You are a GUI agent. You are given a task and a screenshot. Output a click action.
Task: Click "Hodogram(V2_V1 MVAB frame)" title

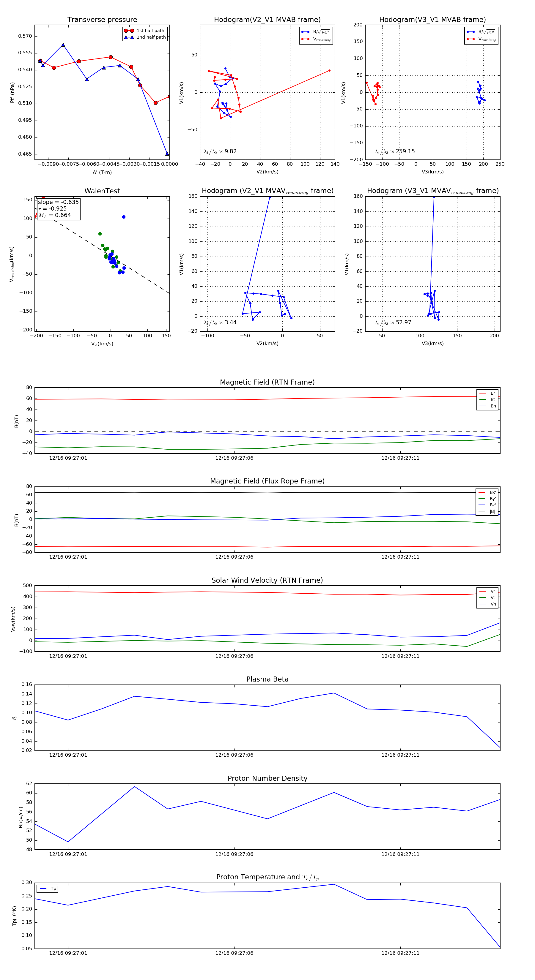[x=267, y=20]
